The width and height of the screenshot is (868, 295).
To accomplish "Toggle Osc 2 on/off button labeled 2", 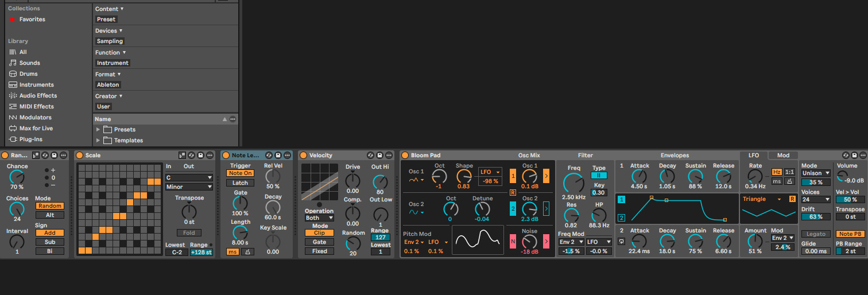I will pyautogui.click(x=513, y=208).
